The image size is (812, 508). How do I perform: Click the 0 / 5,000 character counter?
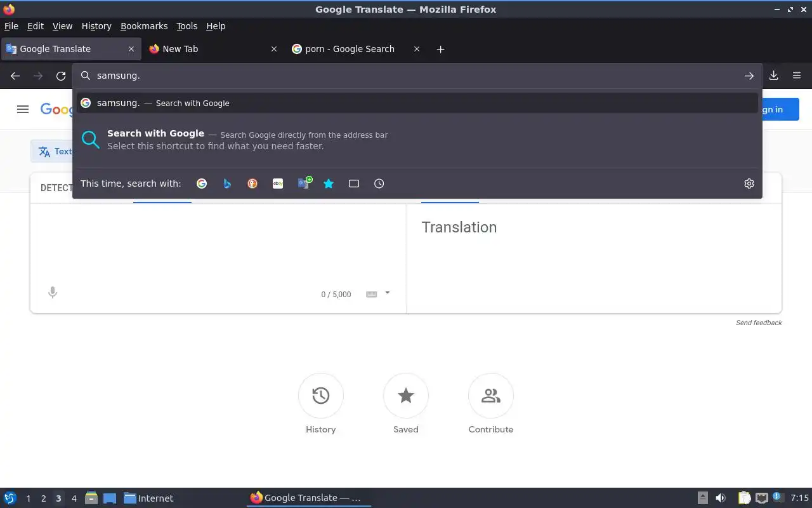[336, 295]
